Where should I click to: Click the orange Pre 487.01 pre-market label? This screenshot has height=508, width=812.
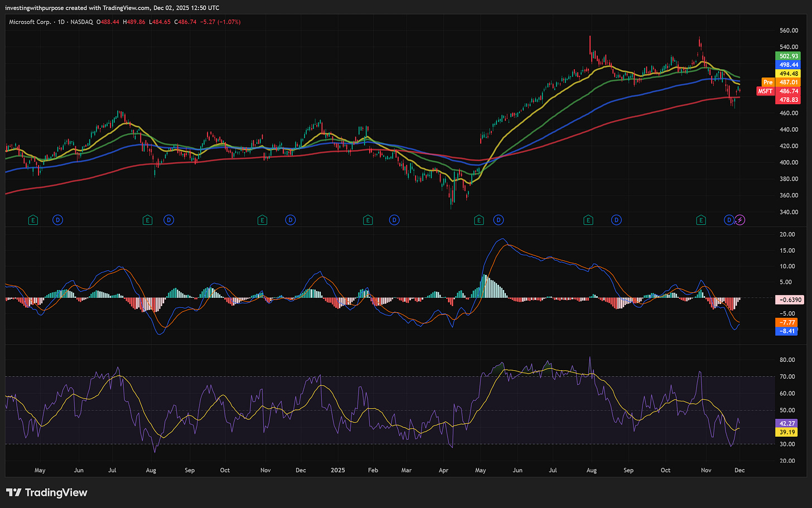coord(781,82)
